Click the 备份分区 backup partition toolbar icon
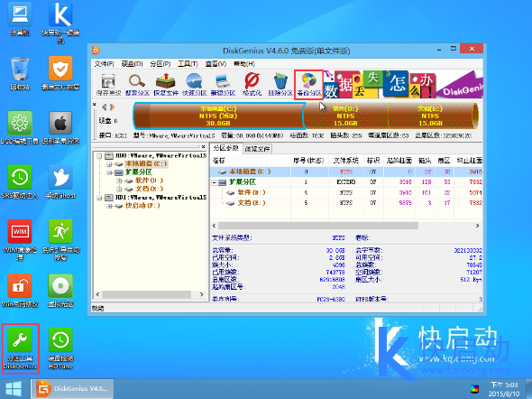Viewport: 532px width, 399px height. click(x=309, y=85)
